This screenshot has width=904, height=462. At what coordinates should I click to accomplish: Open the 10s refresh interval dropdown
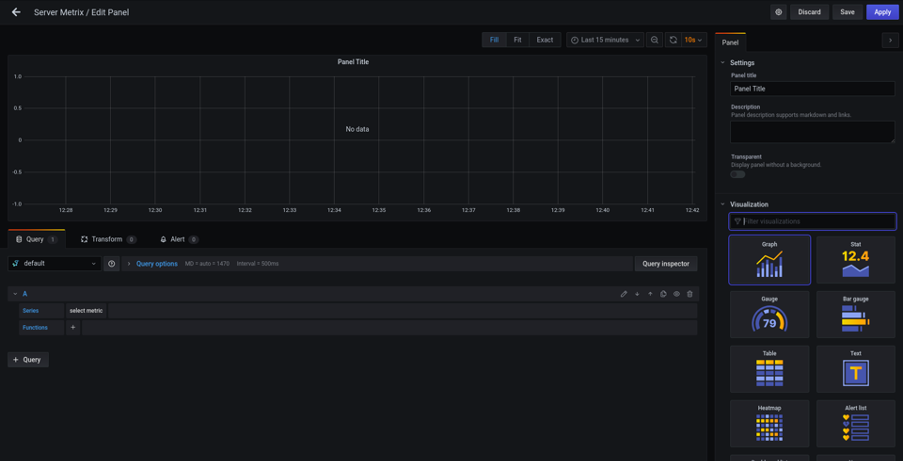[694, 40]
